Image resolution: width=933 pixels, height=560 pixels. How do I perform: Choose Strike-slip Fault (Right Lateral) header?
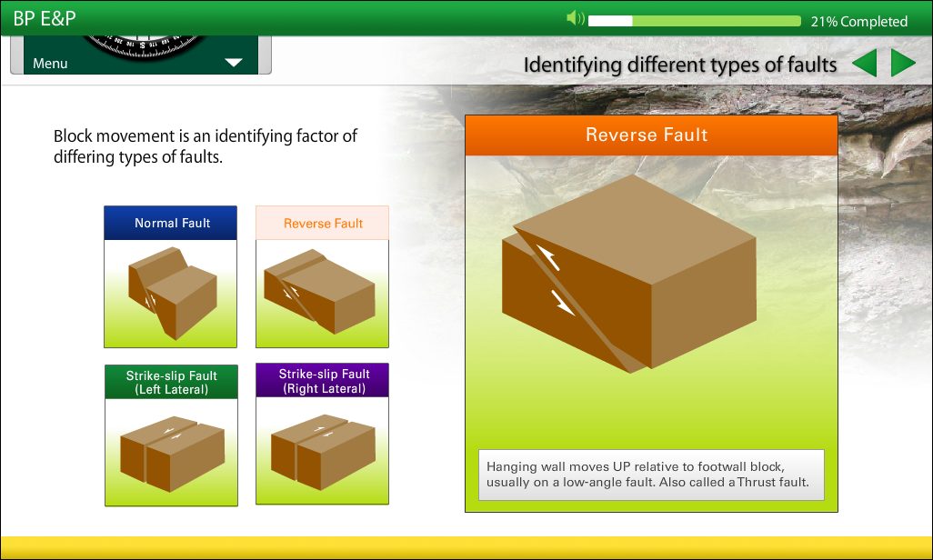coord(322,381)
